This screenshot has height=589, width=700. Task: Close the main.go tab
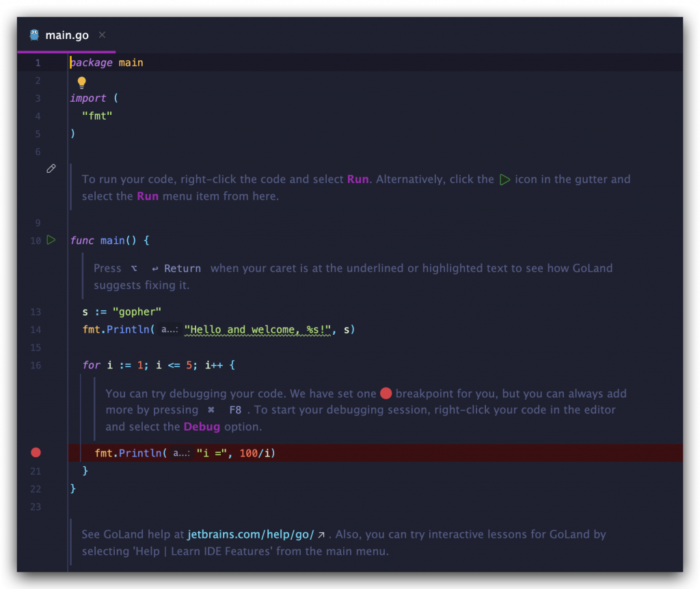click(x=102, y=35)
